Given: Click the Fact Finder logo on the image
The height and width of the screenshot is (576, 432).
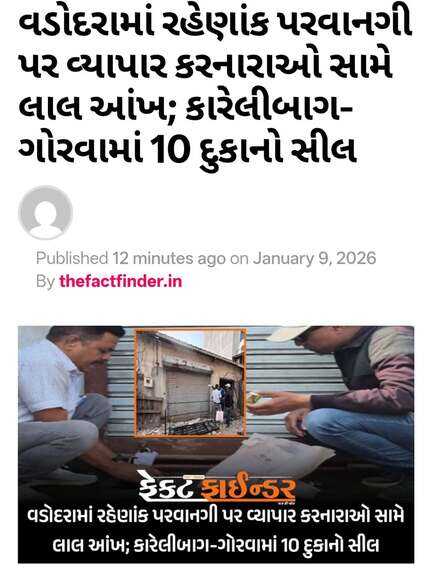Looking at the screenshot, I should pyautogui.click(x=217, y=487).
